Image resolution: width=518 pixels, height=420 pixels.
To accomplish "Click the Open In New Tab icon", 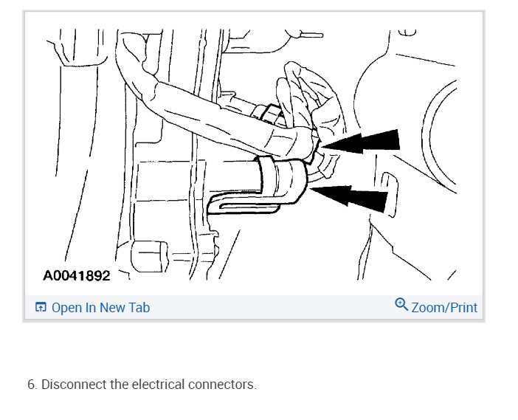I will [x=41, y=307].
